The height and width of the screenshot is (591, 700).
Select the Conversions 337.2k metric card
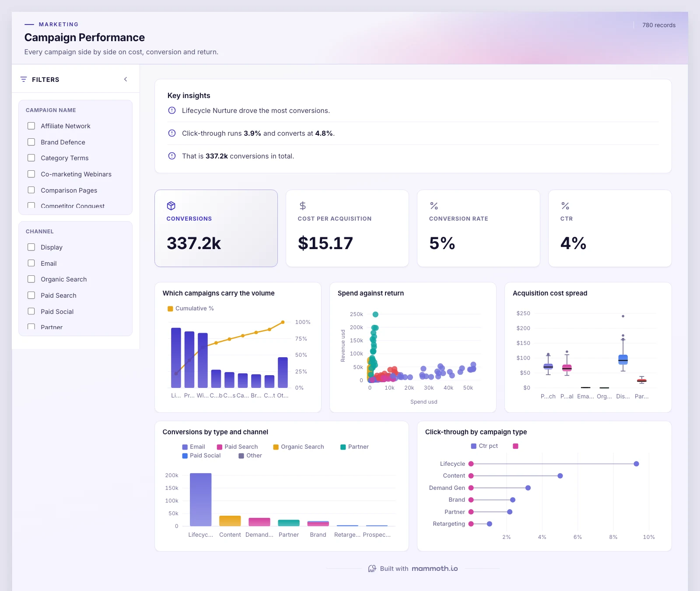click(216, 228)
